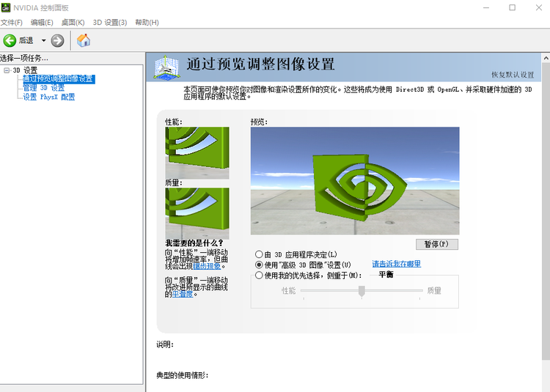Select 3D 设置 root in task tree

click(25, 70)
